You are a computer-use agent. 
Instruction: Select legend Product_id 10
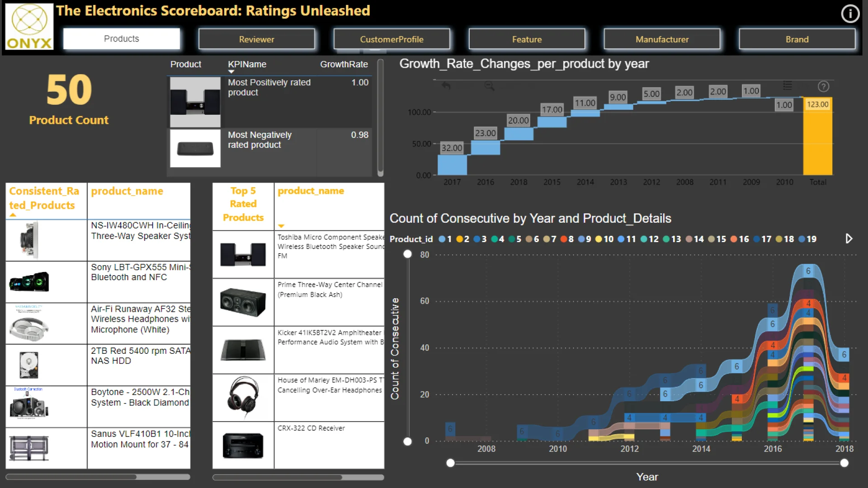(x=604, y=239)
